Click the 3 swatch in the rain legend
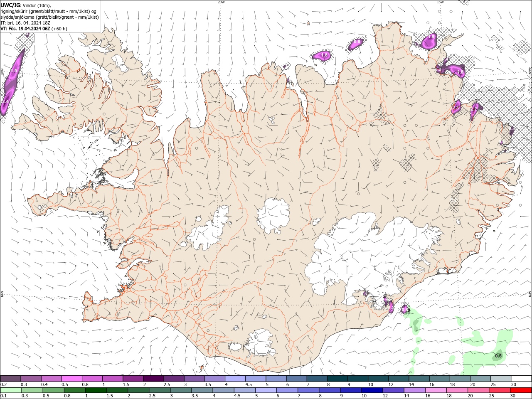 (x=181, y=390)
